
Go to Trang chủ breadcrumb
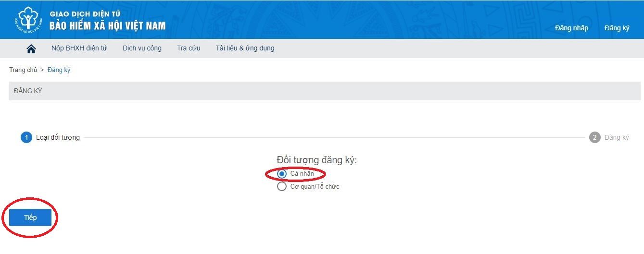pyautogui.click(x=23, y=70)
